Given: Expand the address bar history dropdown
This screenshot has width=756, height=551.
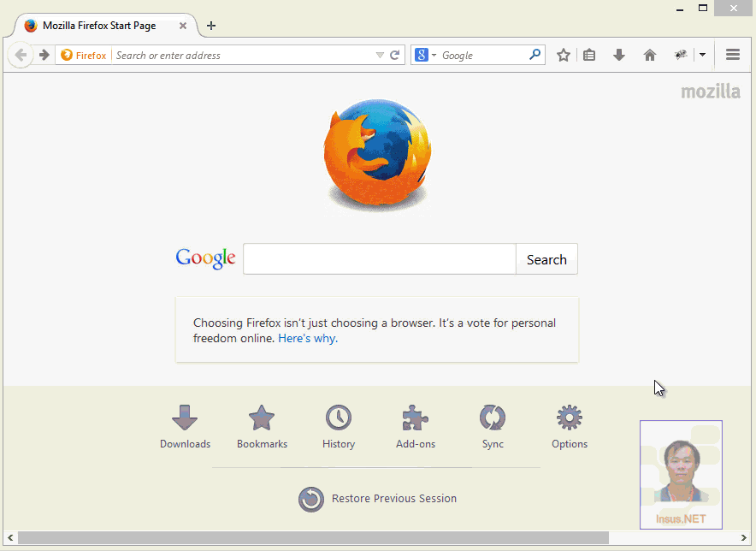Looking at the screenshot, I should (380, 55).
